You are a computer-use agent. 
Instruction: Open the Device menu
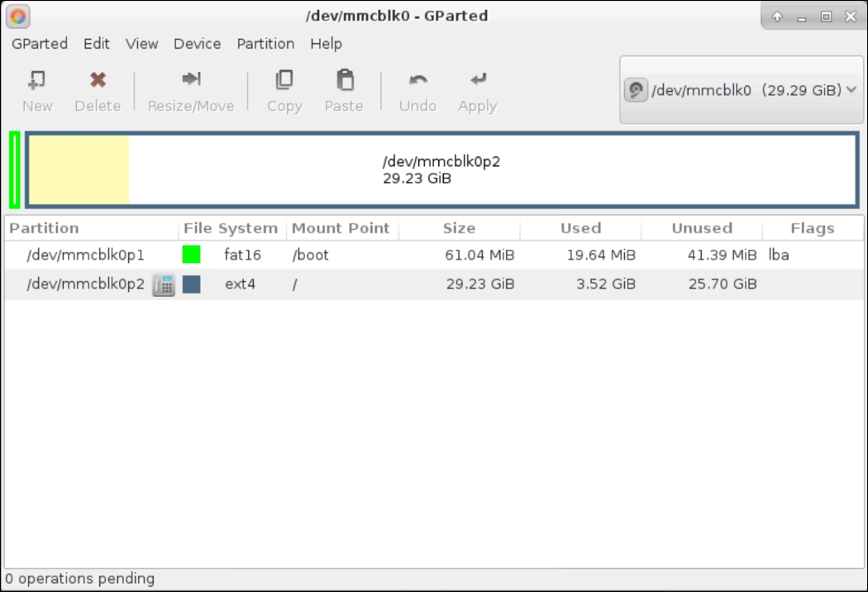coord(197,44)
